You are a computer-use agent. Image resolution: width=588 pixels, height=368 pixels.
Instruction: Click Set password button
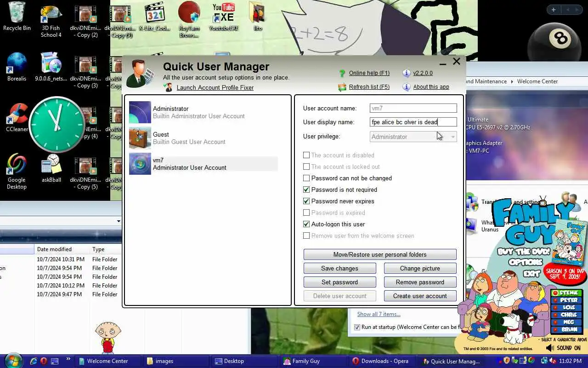click(x=339, y=282)
